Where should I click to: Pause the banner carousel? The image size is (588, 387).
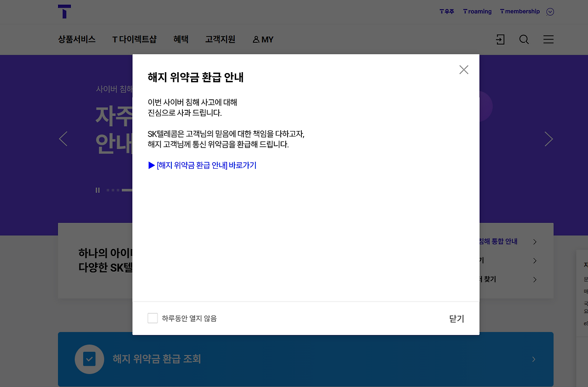[x=97, y=190]
